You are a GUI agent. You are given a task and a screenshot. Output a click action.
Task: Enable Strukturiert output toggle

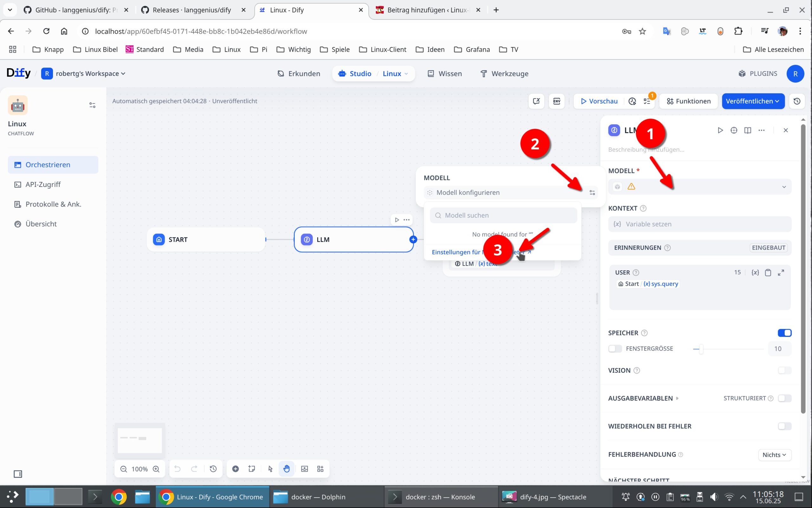coord(784,398)
